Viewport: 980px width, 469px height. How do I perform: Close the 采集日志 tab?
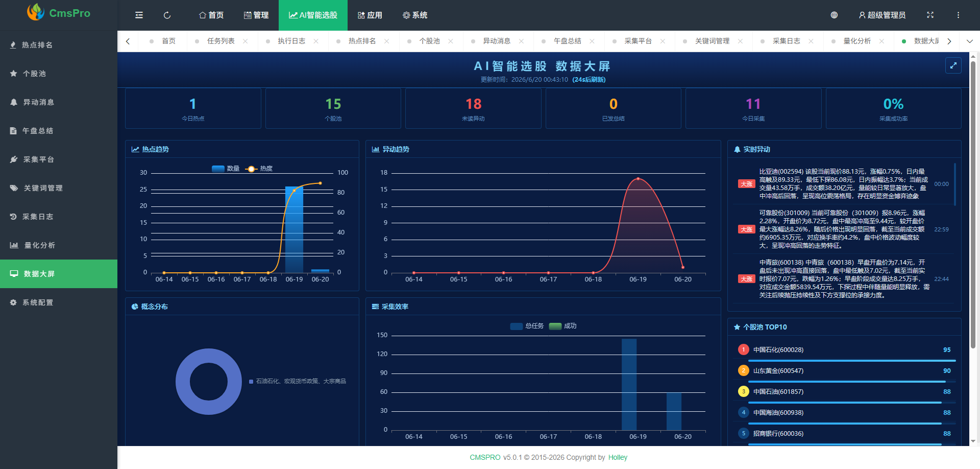coord(811,41)
